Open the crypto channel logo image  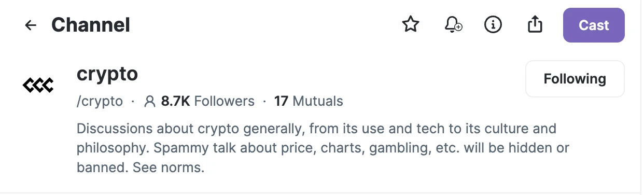coord(38,85)
